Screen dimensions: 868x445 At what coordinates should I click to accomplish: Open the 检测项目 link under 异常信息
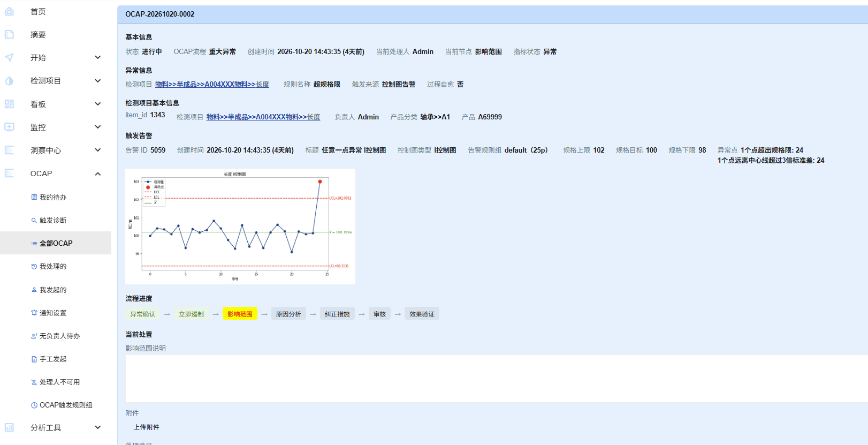[x=212, y=85]
